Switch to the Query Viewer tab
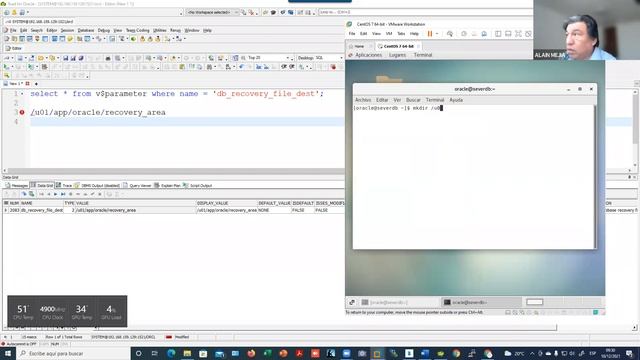Viewport: 640px width, 360px height. pos(137,186)
